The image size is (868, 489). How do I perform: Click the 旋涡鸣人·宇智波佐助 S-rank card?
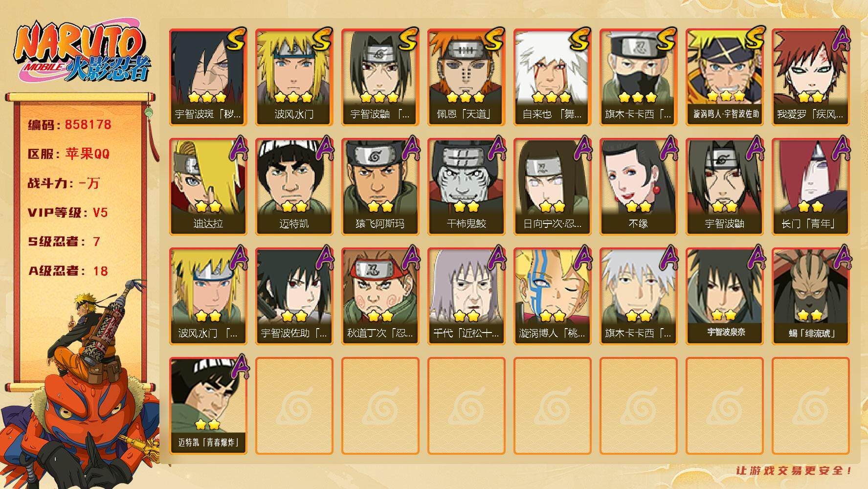tap(724, 77)
